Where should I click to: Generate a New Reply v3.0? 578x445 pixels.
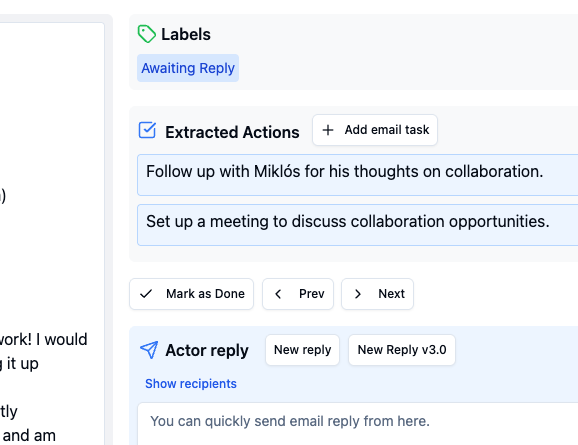tap(402, 350)
